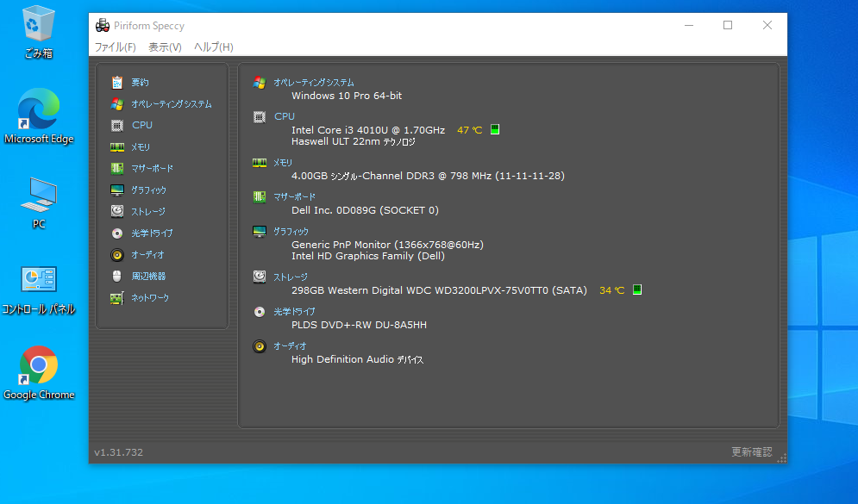Select コントロール パネル desktop icon
This screenshot has width=858, height=504.
[38, 291]
